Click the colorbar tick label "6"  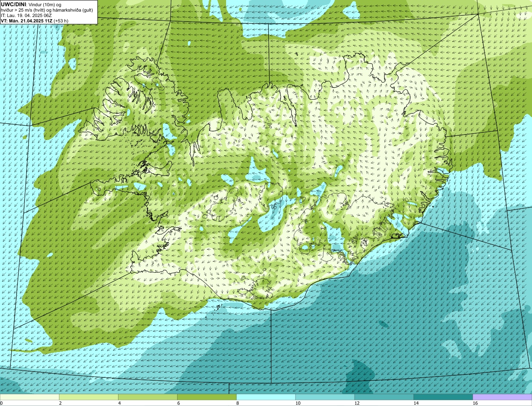click(178, 403)
